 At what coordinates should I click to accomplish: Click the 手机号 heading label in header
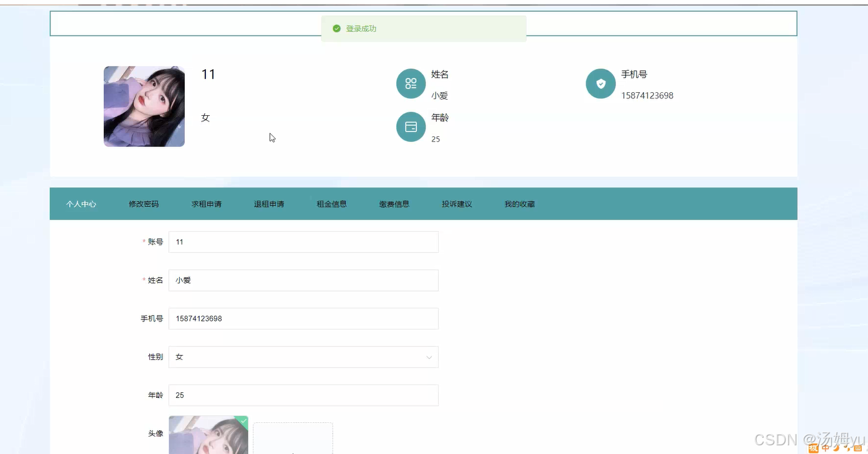pyautogui.click(x=634, y=74)
